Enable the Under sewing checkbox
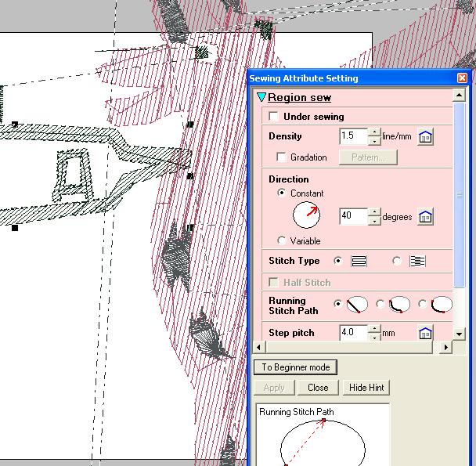Screen dimensions: 476x466 (x=273, y=117)
